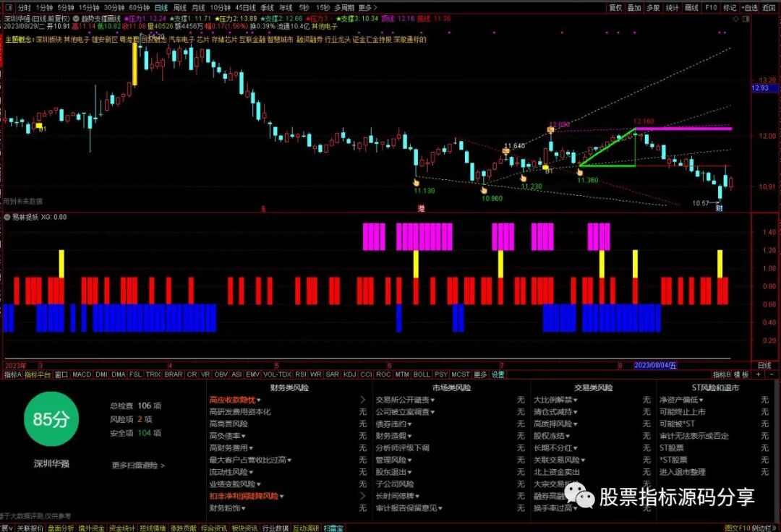
Task: Click the 叠加 overlay button
Action: pos(634,7)
